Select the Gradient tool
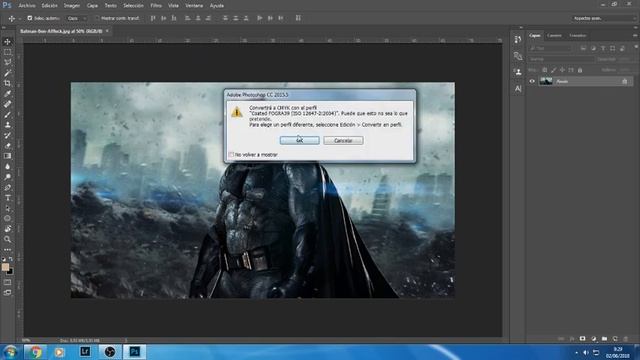 [x=7, y=156]
